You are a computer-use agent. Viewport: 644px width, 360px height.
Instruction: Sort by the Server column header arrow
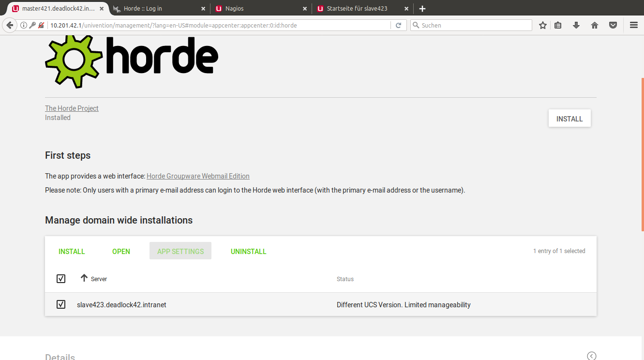pyautogui.click(x=84, y=278)
